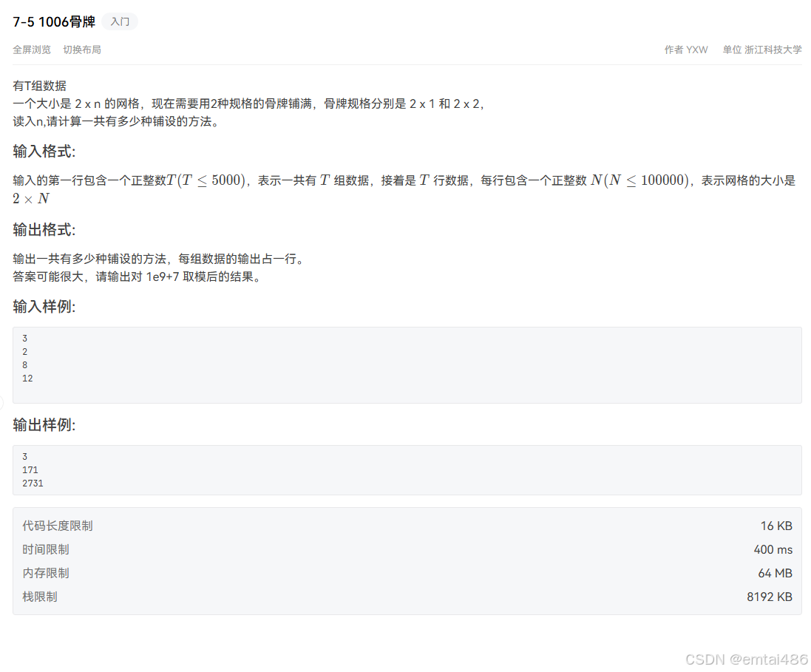This screenshot has width=811, height=672.
Task: Click the 内存限制 64 MB row
Action: [407, 573]
